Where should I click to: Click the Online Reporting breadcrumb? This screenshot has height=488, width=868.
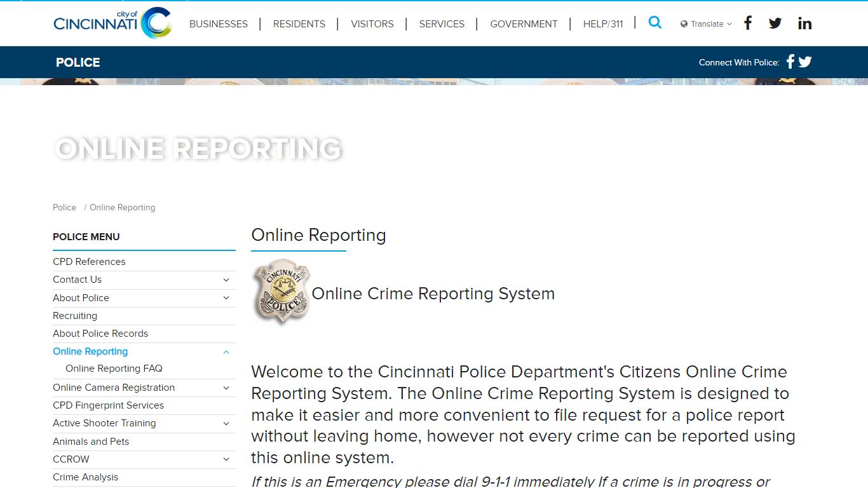pyautogui.click(x=122, y=208)
